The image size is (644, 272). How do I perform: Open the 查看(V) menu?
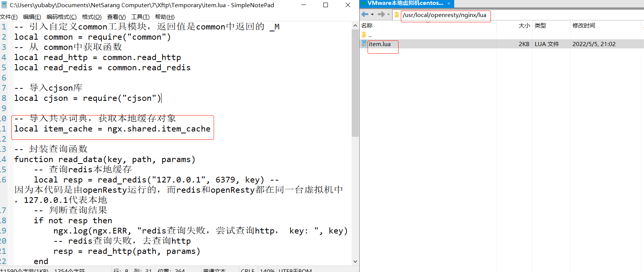pos(116,17)
